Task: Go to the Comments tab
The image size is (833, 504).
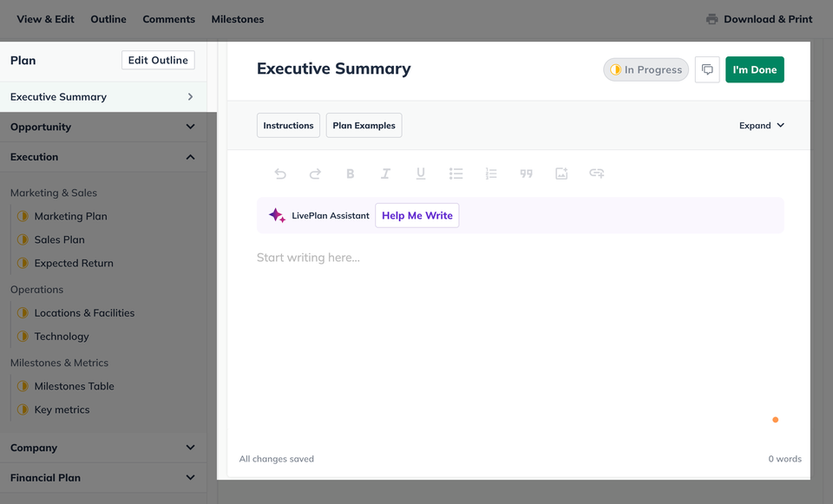Action: point(169,19)
